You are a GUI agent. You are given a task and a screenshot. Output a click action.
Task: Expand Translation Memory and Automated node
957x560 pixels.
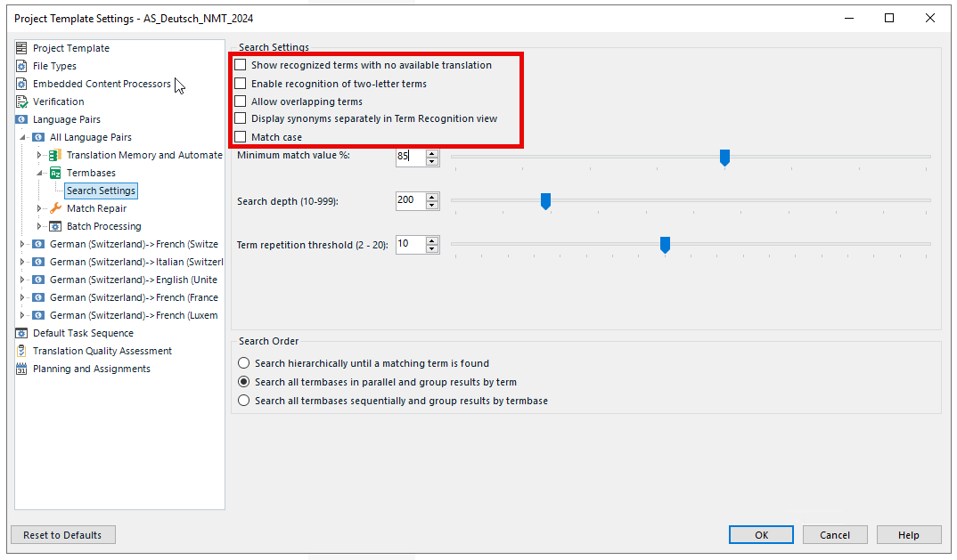pyautogui.click(x=39, y=155)
